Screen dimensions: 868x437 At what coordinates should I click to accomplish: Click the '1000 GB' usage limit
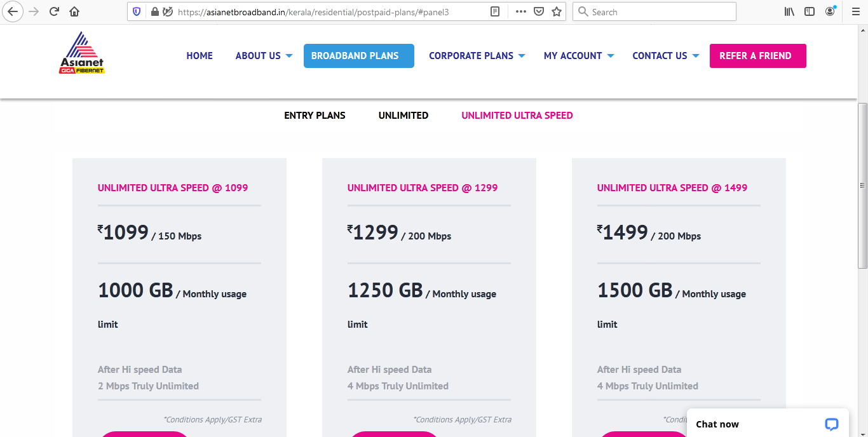(135, 290)
